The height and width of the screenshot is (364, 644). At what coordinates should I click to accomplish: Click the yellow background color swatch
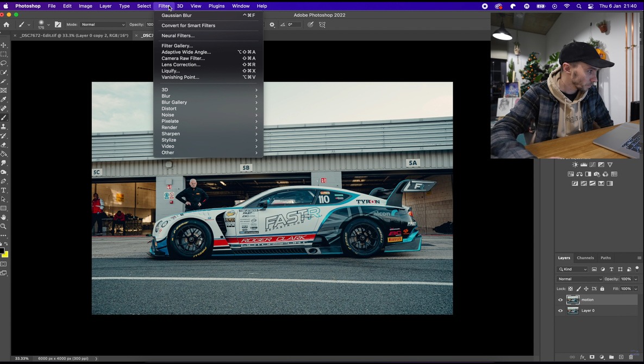tap(5, 255)
